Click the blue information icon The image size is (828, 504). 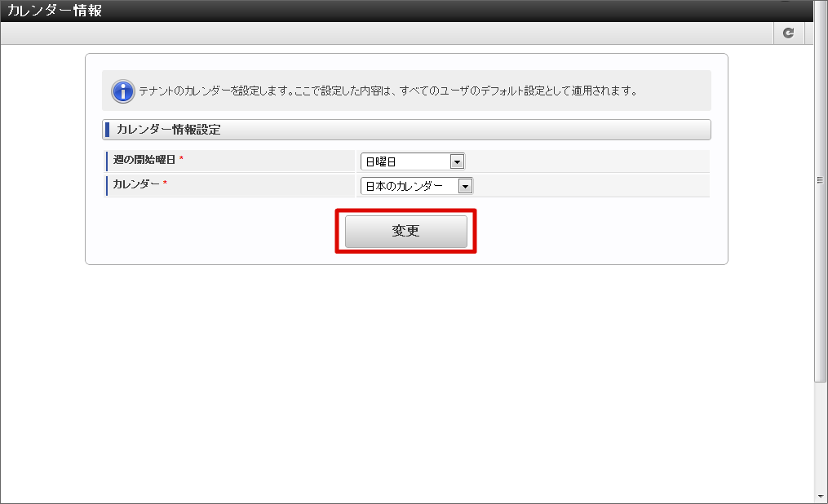123,91
